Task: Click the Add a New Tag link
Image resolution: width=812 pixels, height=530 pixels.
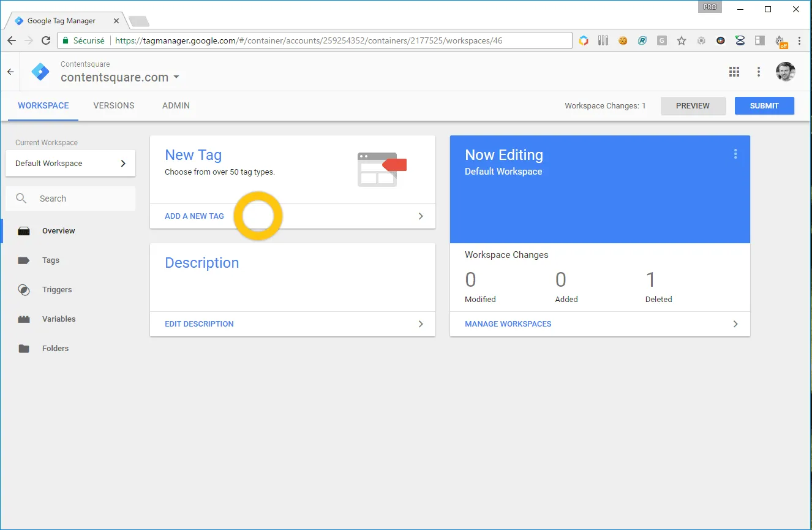Action: (x=195, y=216)
